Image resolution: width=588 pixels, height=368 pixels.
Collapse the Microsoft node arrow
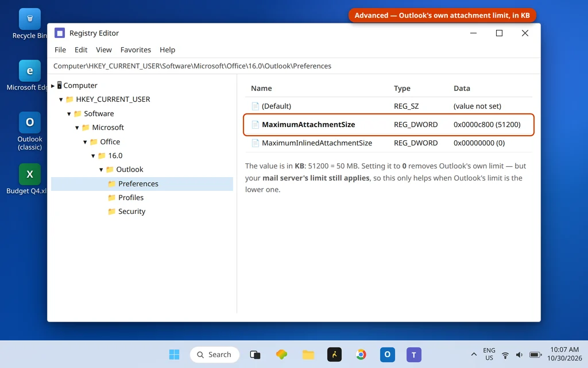77,128
